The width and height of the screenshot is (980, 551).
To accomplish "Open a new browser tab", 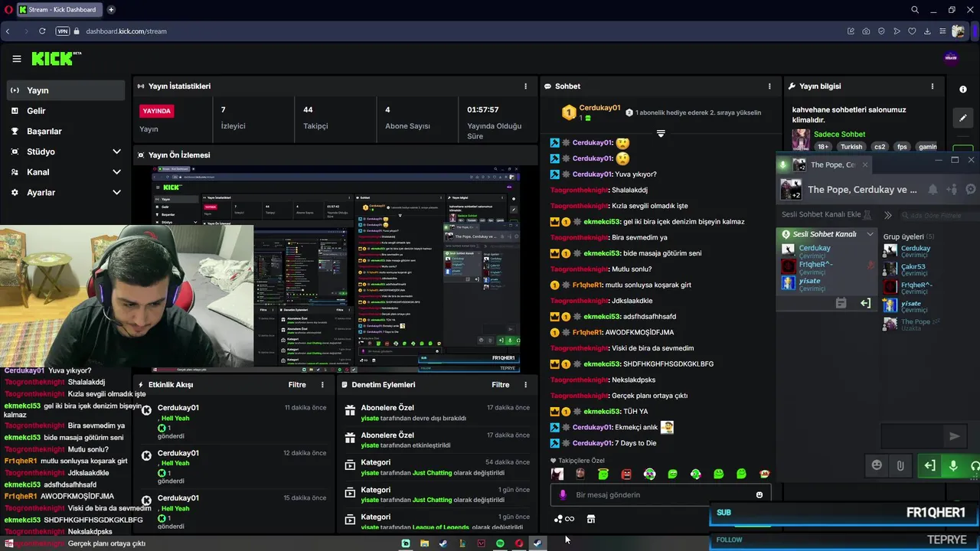I will [x=111, y=10].
